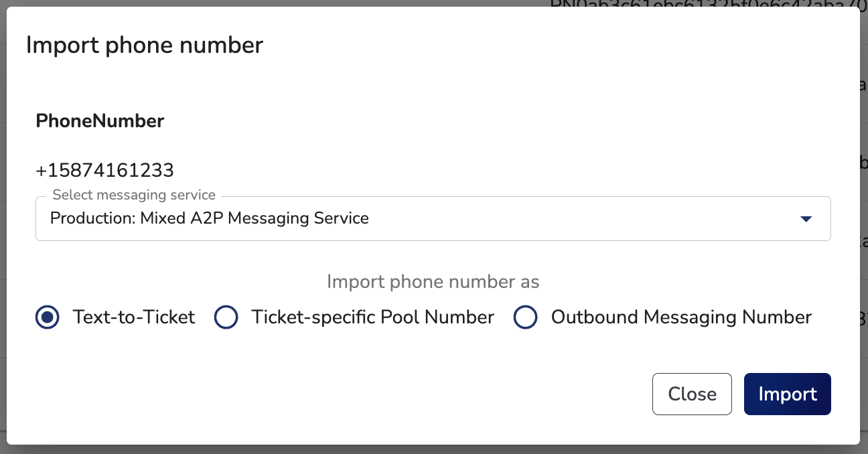
Task: Click the Close button
Action: tap(692, 394)
